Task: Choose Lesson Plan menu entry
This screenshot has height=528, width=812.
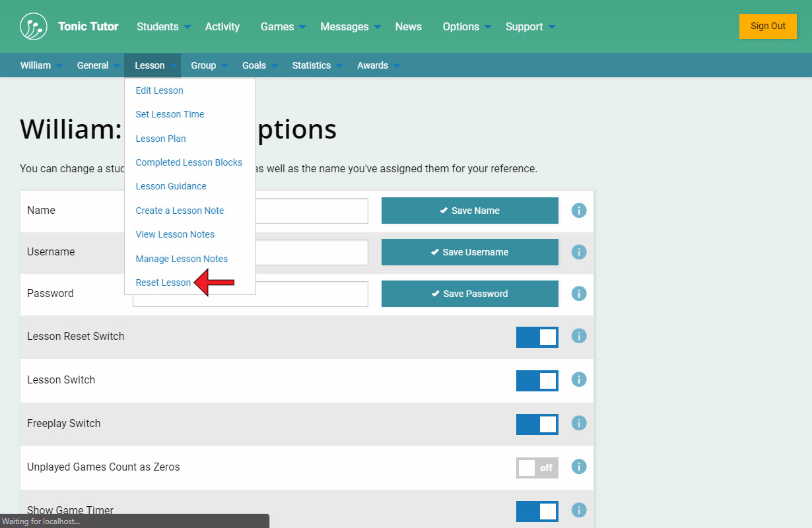Action: click(160, 139)
